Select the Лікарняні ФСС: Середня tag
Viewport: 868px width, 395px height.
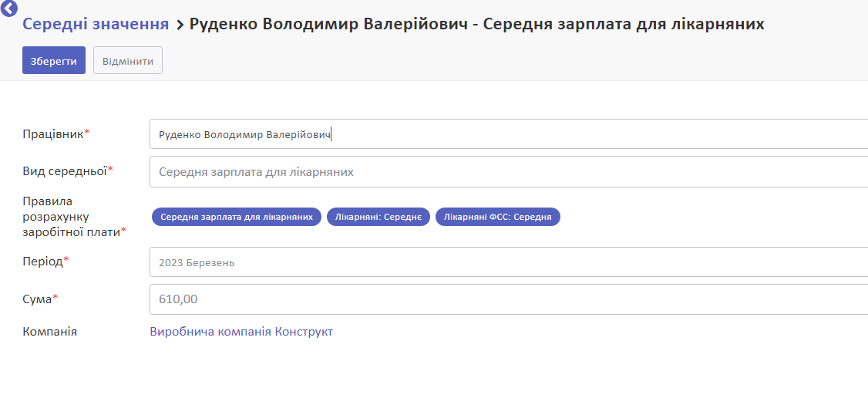point(498,217)
